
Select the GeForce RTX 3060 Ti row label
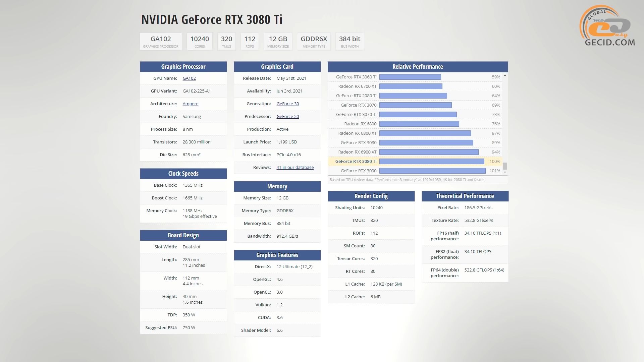pyautogui.click(x=356, y=77)
